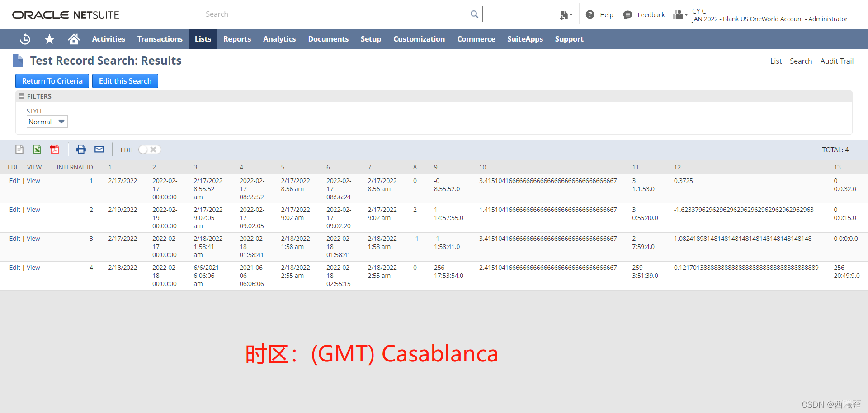
Task: Click cell 259 3:51:39.0
Action: tap(645, 272)
